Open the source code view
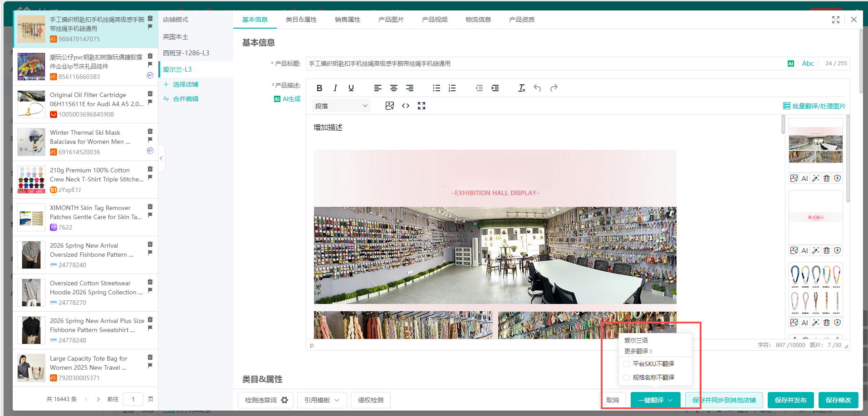This screenshot has width=868, height=416. (406, 106)
